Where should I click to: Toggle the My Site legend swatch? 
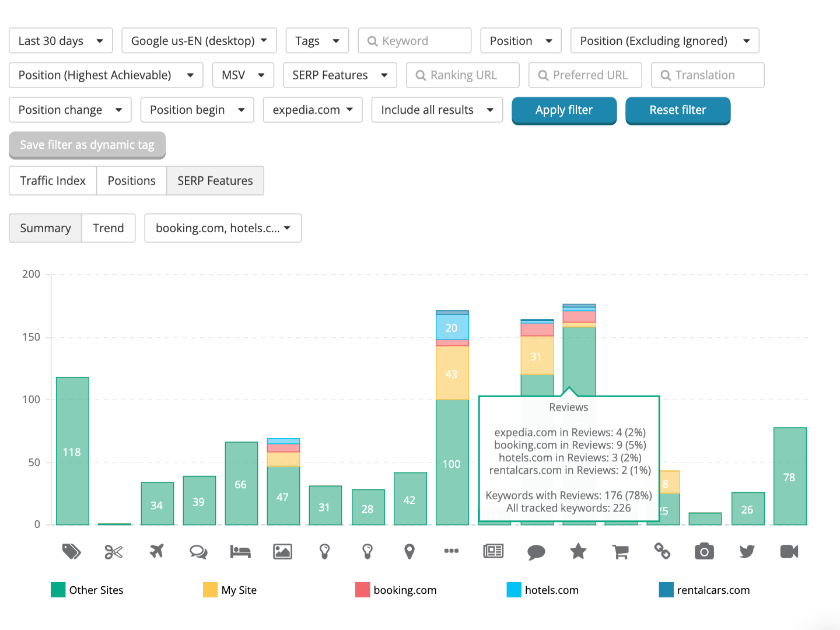click(211, 590)
